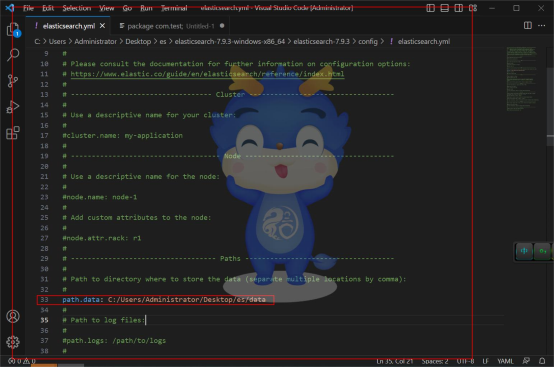Click the errors and warnings status indicator
This screenshot has width=554, height=367.
click(22, 361)
